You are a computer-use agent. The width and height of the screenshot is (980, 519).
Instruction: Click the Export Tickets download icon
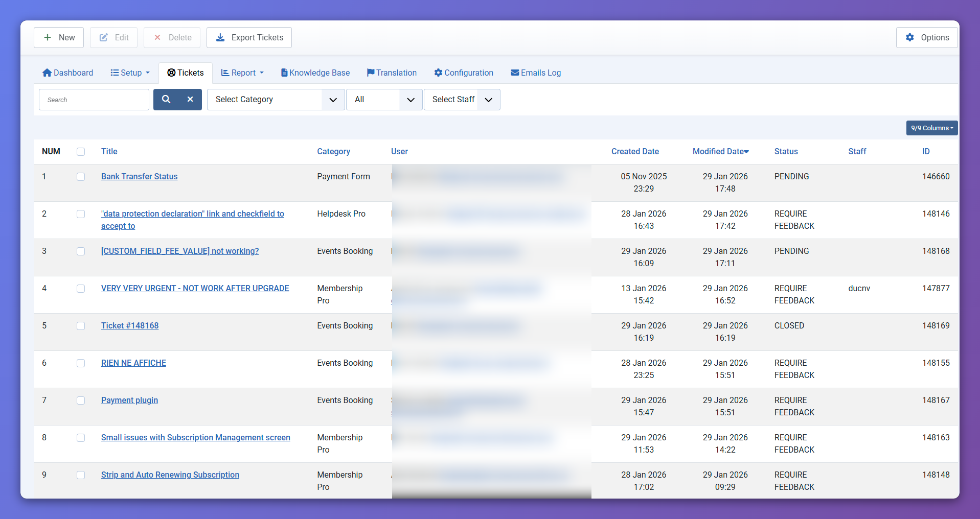coord(220,37)
